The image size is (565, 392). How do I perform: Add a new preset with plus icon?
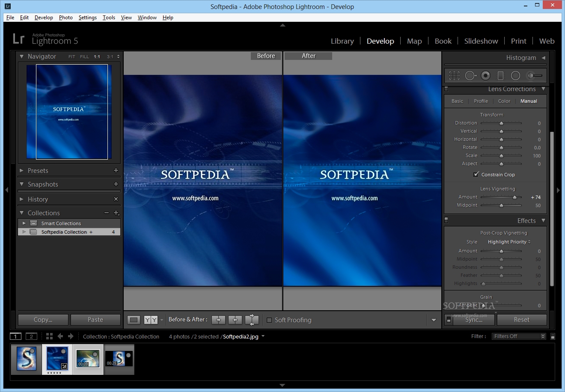click(x=116, y=170)
